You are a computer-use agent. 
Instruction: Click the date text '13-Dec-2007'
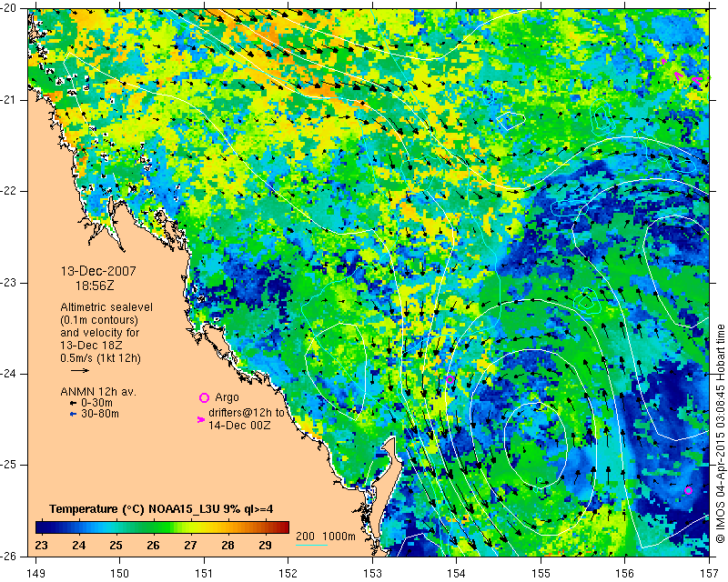tap(98, 271)
